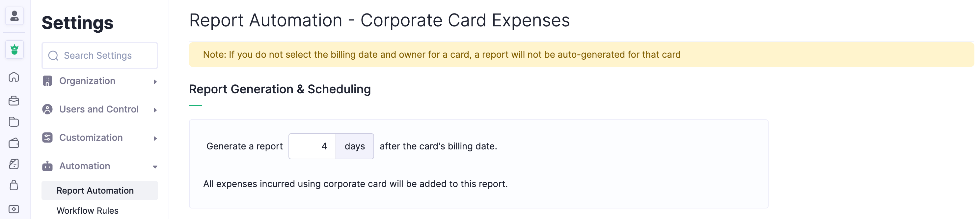
Task: Open Cards using the wallet icon
Action: pos(14,143)
